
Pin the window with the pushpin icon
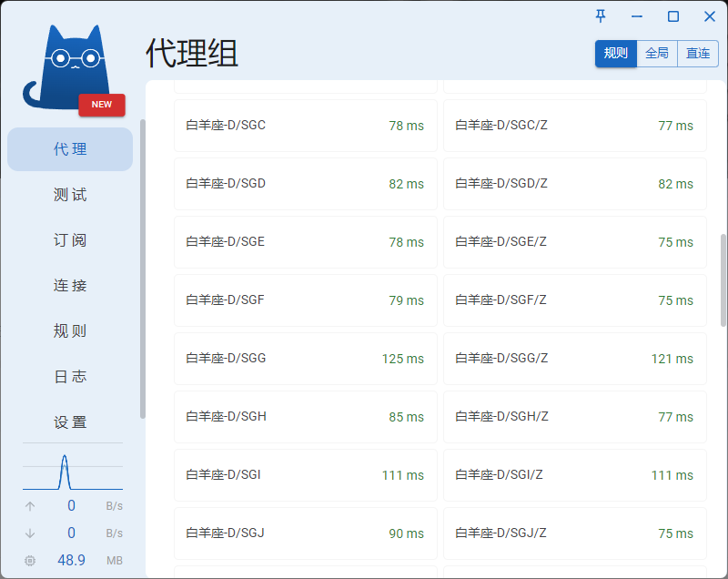[601, 16]
